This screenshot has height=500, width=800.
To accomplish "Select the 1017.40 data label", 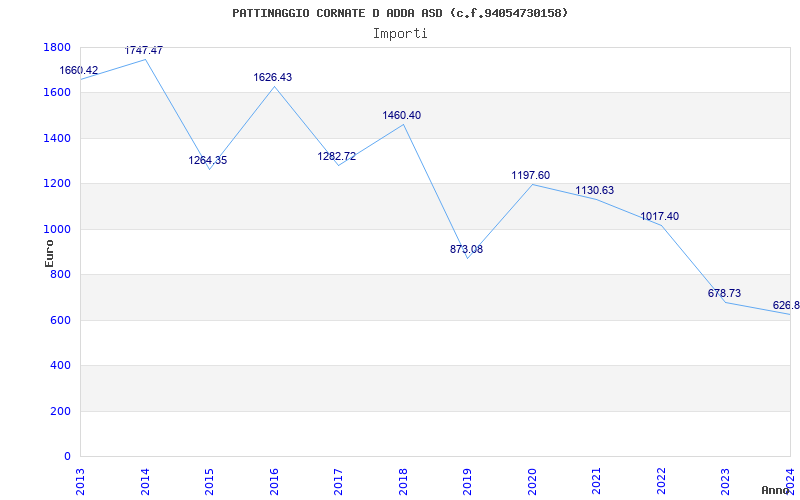I will [660, 217].
